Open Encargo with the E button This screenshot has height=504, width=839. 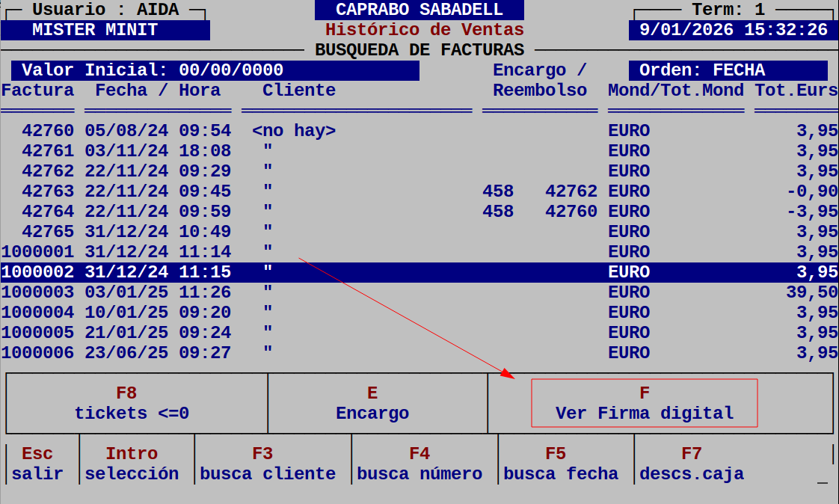tap(372, 402)
